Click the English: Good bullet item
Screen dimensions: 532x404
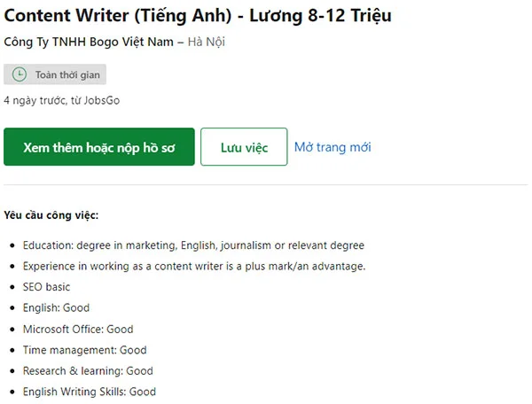click(x=57, y=308)
